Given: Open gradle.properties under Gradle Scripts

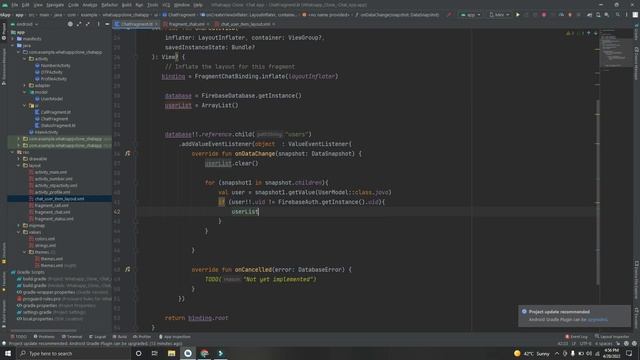Looking at the screenshot, I should point(40,305).
